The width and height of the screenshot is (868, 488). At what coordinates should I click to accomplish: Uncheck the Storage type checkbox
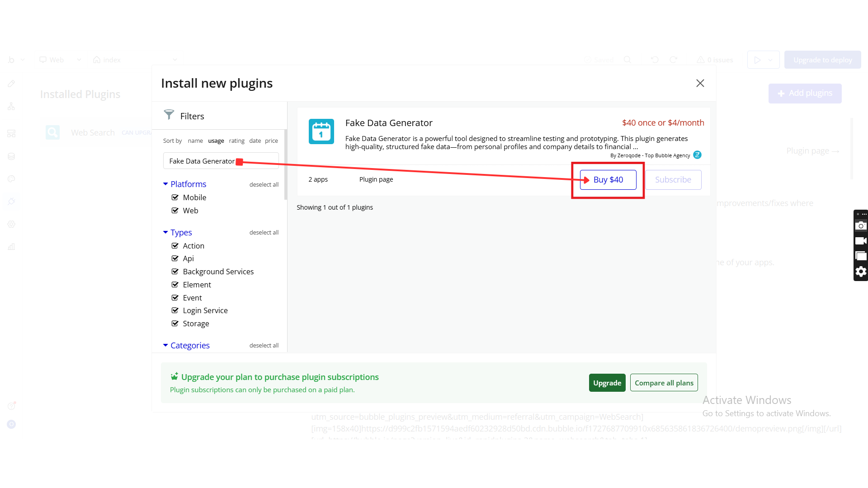click(x=175, y=324)
